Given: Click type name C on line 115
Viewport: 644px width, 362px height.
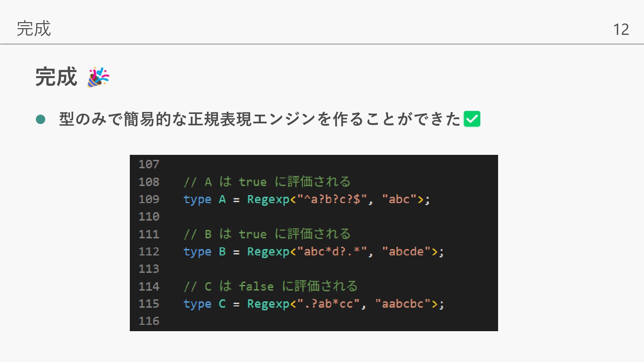Looking at the screenshot, I should 222,304.
